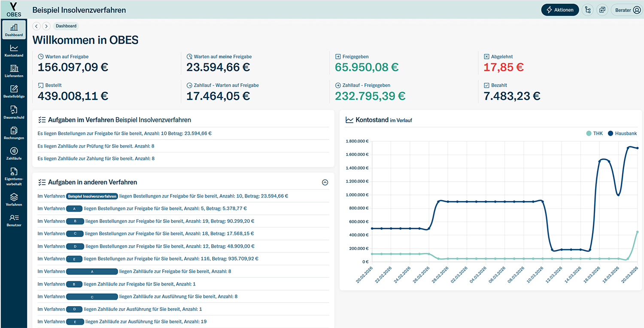Click the Dashboard breadcrumb chip
The image size is (644, 328).
click(66, 26)
